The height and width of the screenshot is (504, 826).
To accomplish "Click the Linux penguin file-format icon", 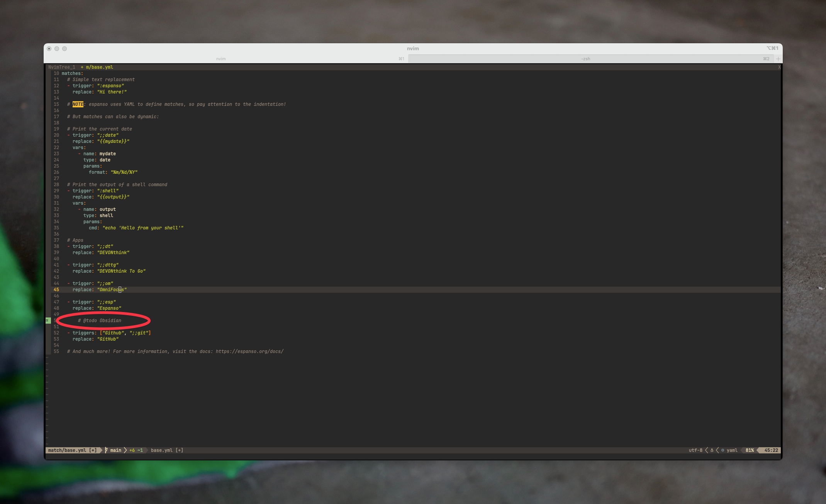I will [712, 450].
